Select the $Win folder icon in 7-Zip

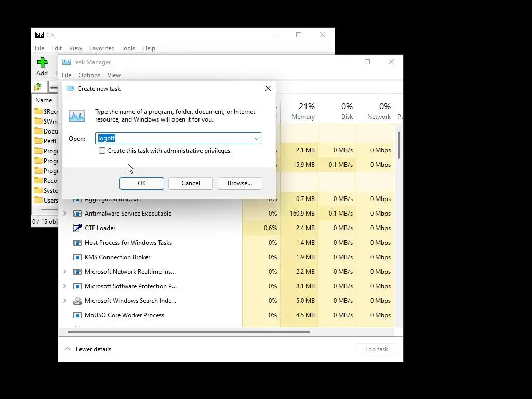pyautogui.click(x=38, y=121)
